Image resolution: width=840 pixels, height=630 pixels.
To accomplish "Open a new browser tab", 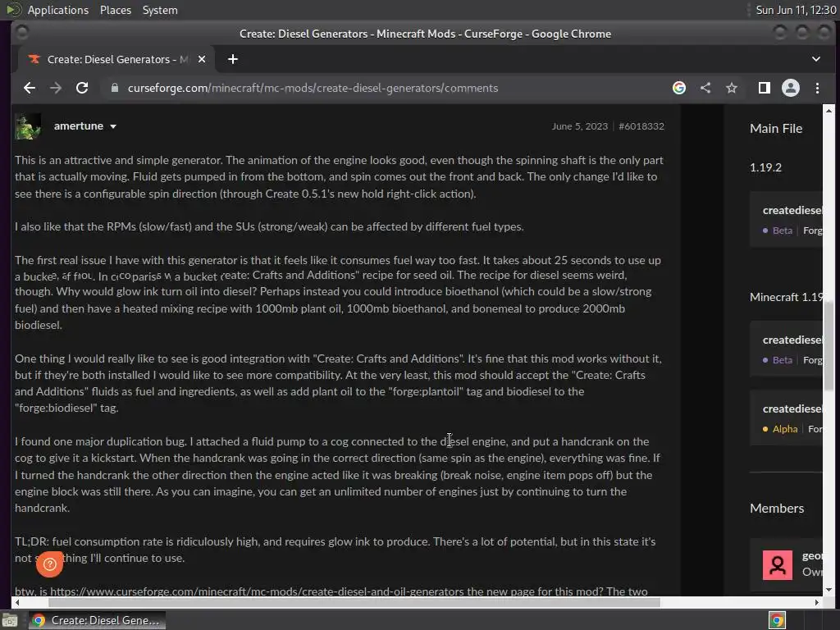I will click(232, 59).
